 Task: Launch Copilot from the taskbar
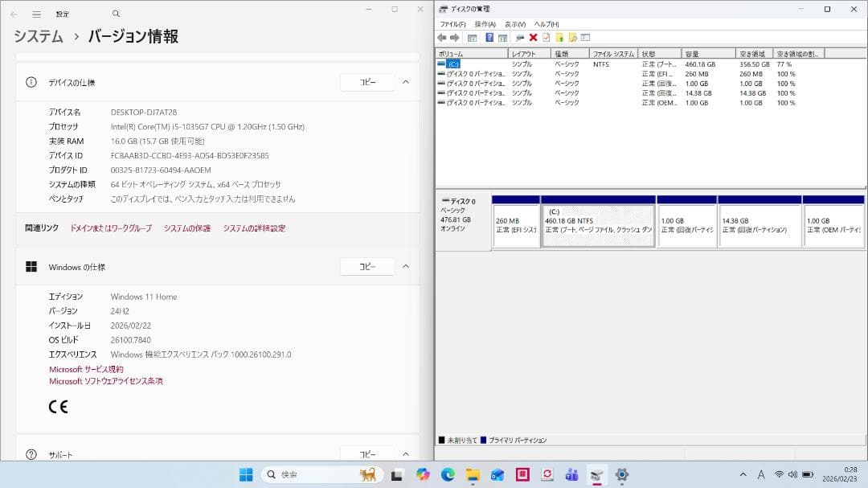pos(423,474)
